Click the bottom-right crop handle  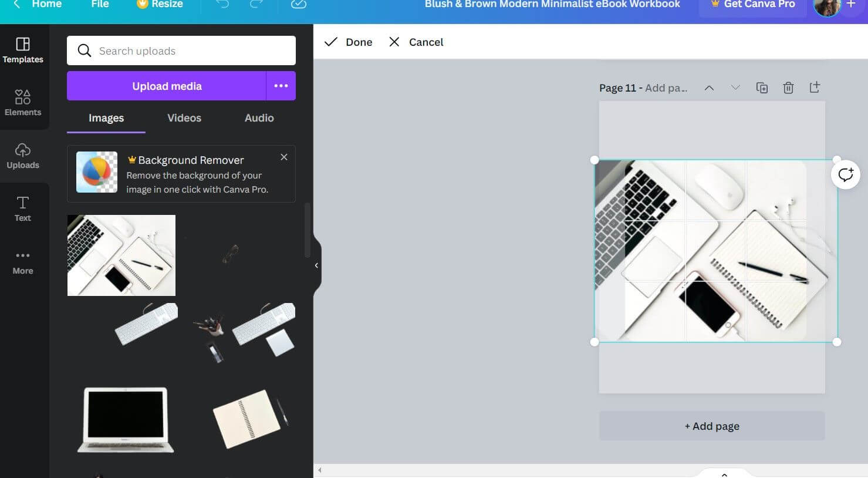(837, 342)
